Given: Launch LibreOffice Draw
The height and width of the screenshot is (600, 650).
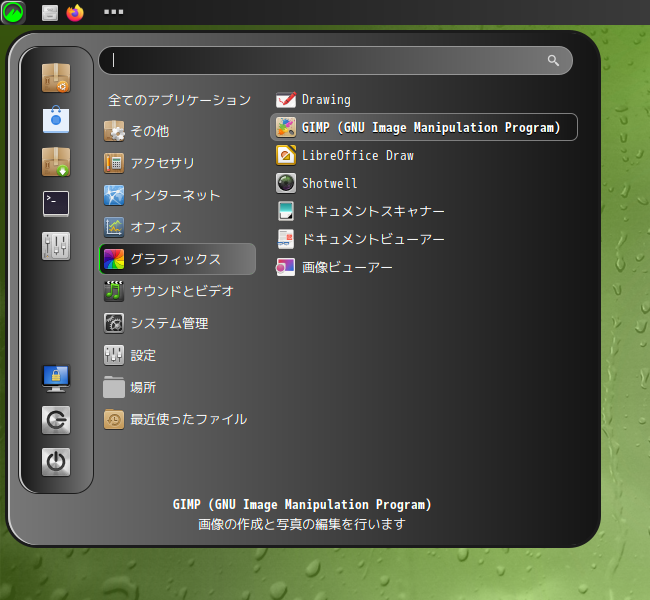Looking at the screenshot, I should click(424, 155).
